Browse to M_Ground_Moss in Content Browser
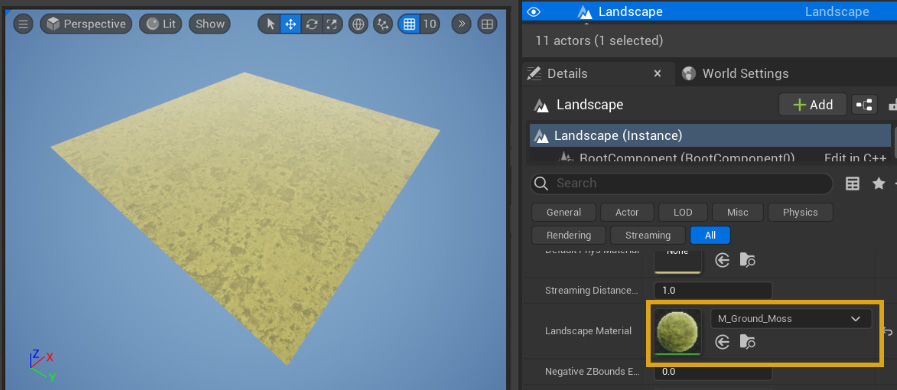This screenshot has width=897, height=390. 747,342
